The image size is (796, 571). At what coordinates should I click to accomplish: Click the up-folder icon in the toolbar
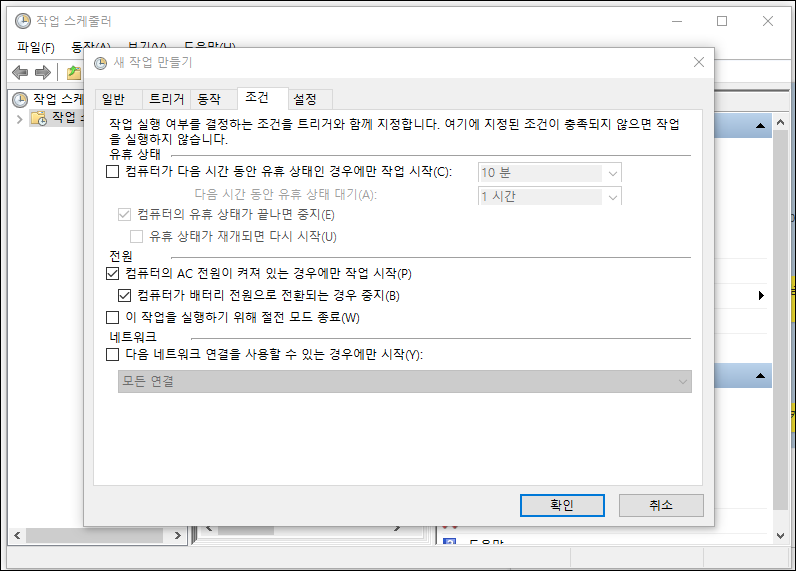tap(73, 73)
